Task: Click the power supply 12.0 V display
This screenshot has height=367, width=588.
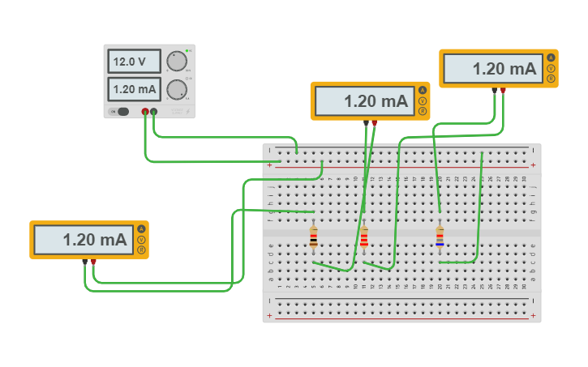Action: (x=134, y=62)
